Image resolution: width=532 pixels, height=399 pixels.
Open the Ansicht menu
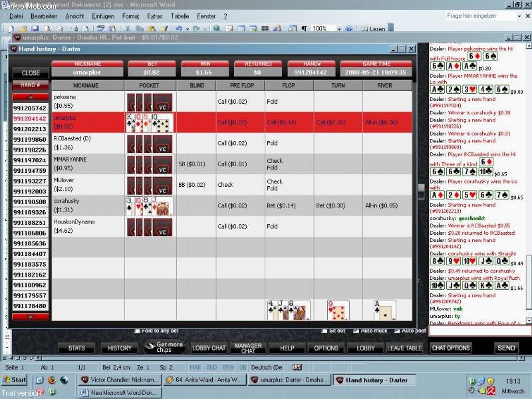pos(74,16)
